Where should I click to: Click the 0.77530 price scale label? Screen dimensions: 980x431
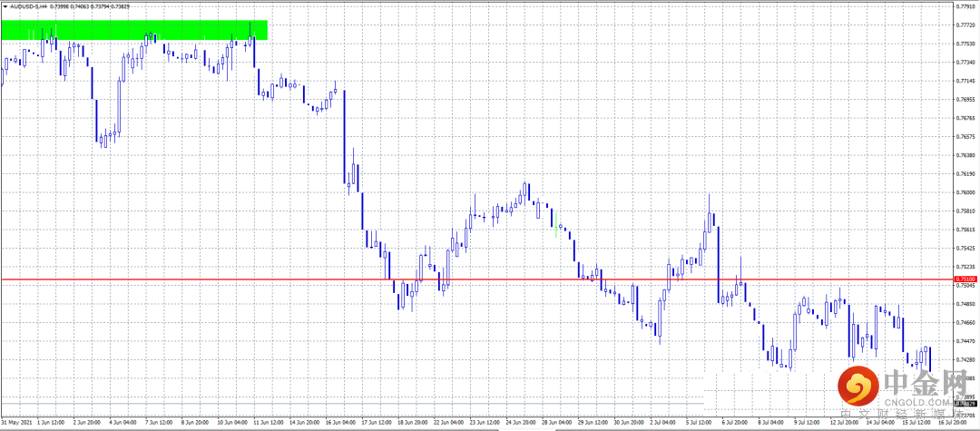coord(966,44)
